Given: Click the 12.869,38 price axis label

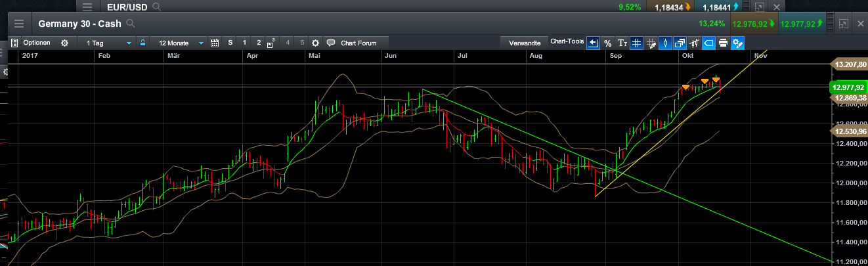Looking at the screenshot, I should coord(850,98).
